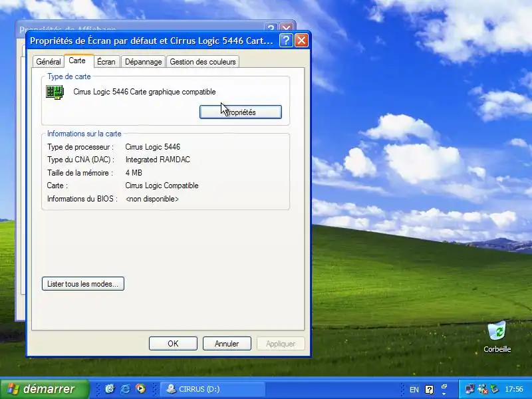Click the 'Integrated RAMDAC' value
Viewport: 532px width, 399px height.
click(158, 160)
